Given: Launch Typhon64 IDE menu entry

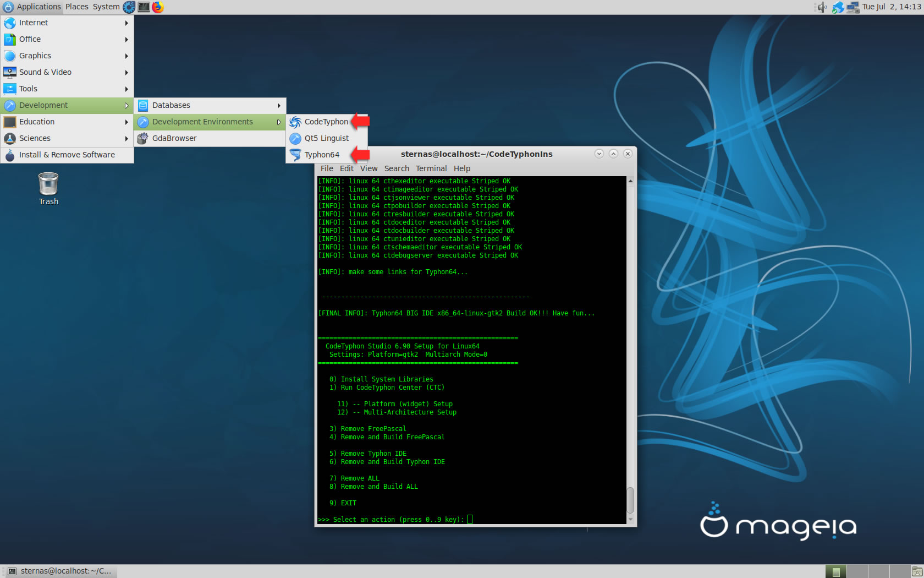Looking at the screenshot, I should tap(327, 155).
